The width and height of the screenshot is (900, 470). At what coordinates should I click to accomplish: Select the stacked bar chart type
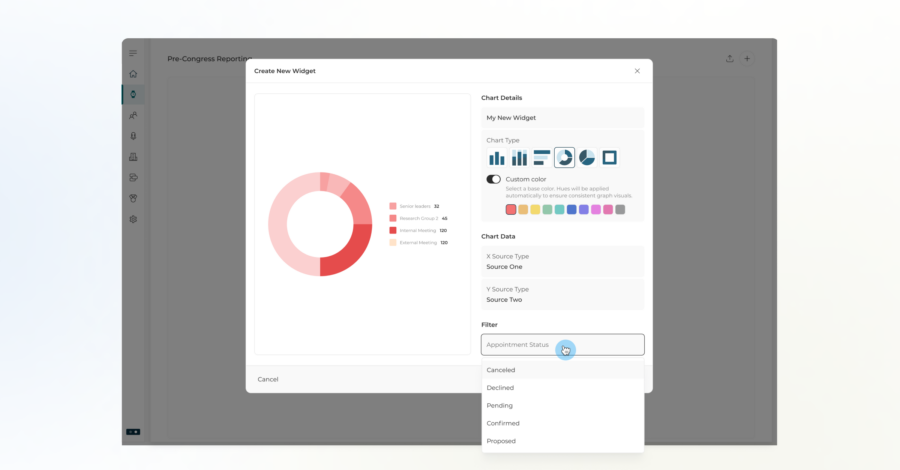(x=519, y=157)
